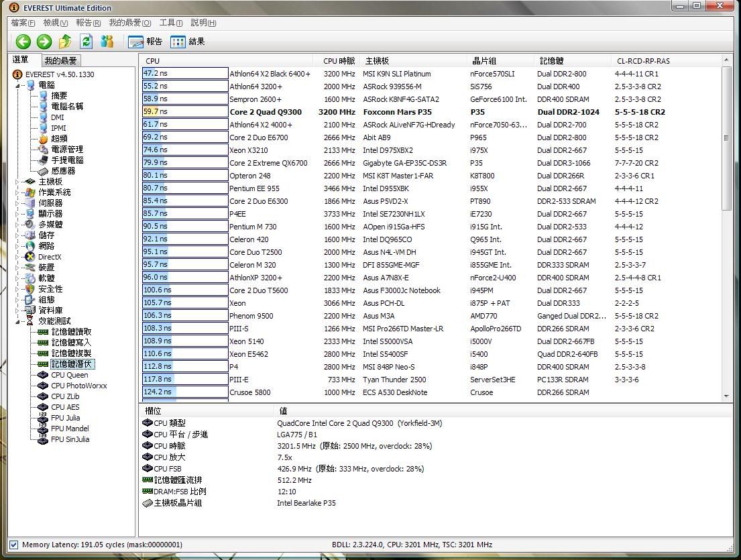
Task: Expand the 多媒體 tree node
Action: click(17, 225)
